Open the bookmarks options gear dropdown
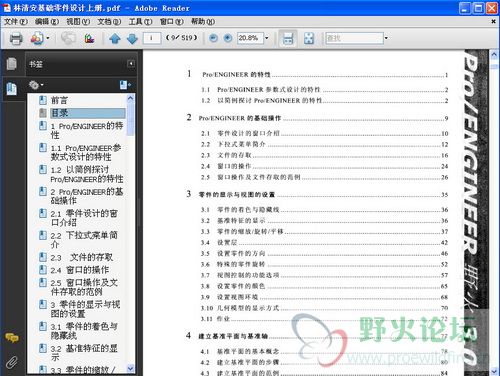500x376 pixels. coord(36,85)
